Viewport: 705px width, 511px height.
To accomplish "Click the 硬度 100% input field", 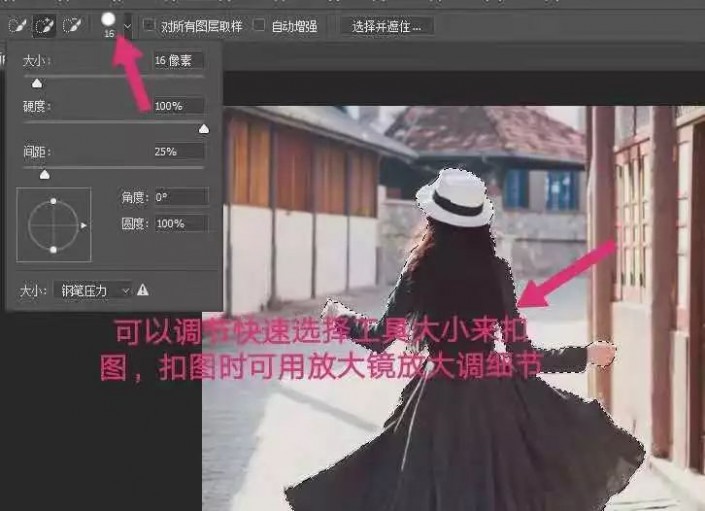I will coord(178,106).
